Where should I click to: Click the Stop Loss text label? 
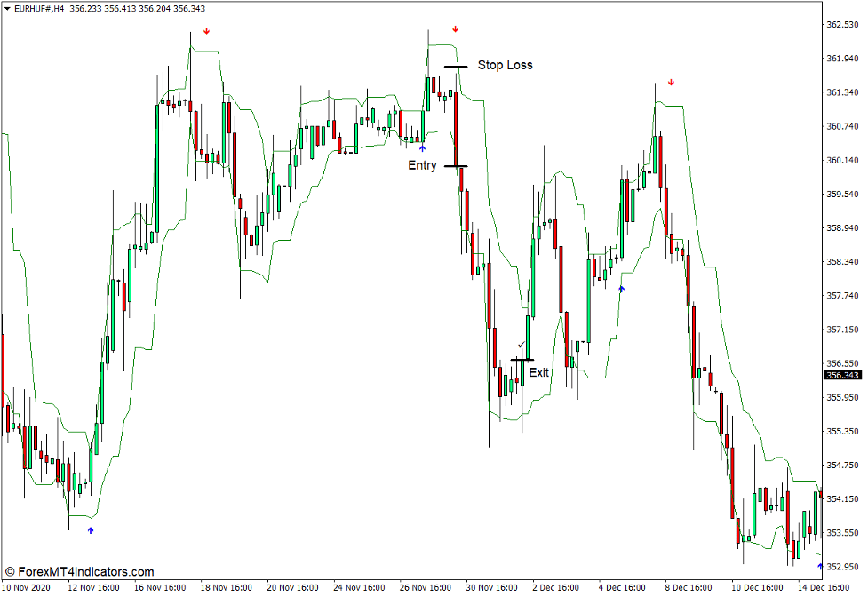(505, 64)
